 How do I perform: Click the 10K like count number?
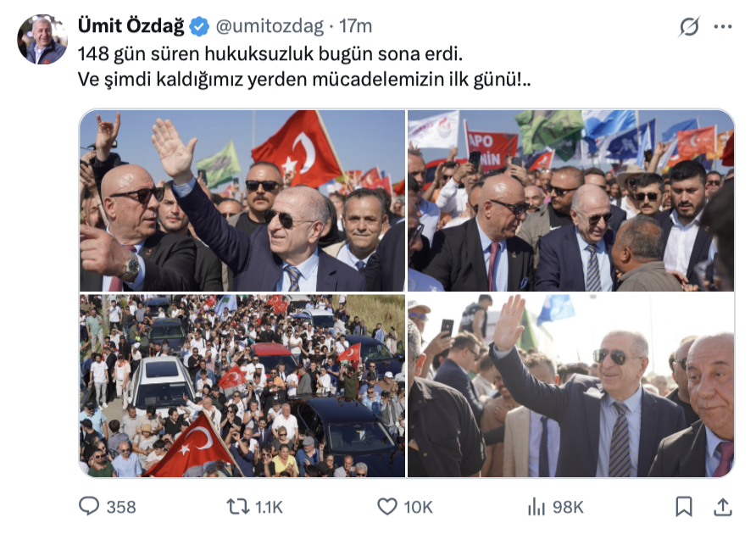click(418, 507)
